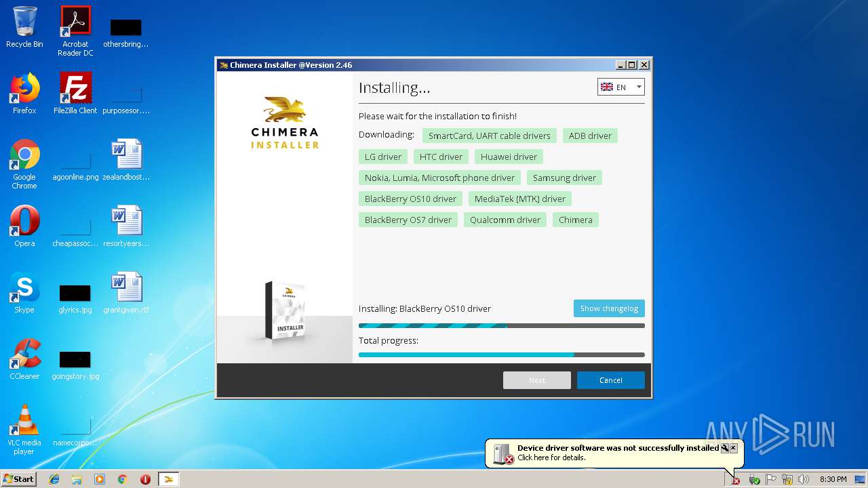Select the goingstory.jpg file icon
The image size is (868, 488).
click(75, 365)
